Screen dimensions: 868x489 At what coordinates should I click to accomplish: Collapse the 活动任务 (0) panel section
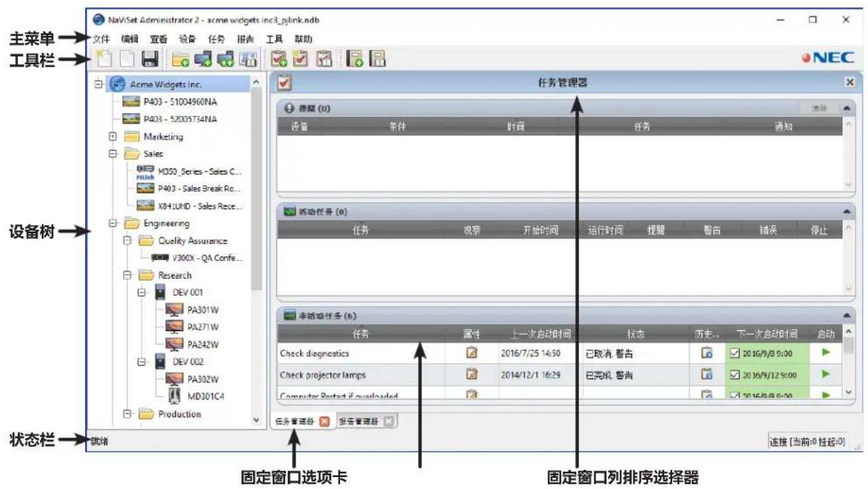click(846, 211)
